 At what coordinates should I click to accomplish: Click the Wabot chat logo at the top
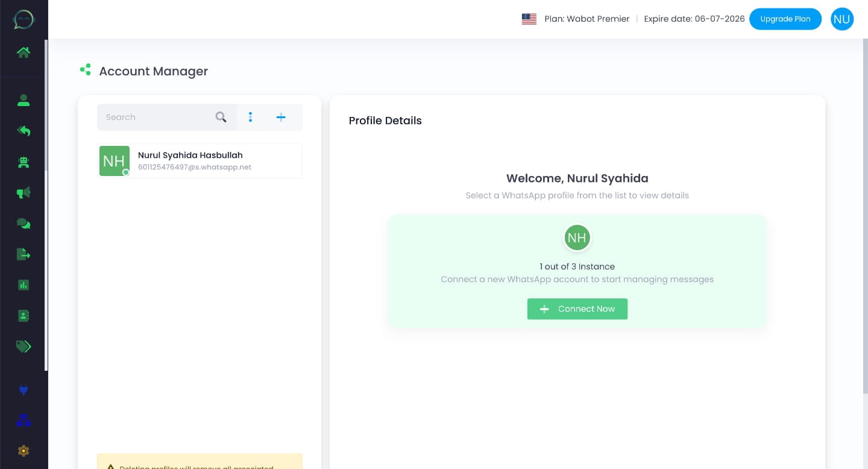click(24, 20)
